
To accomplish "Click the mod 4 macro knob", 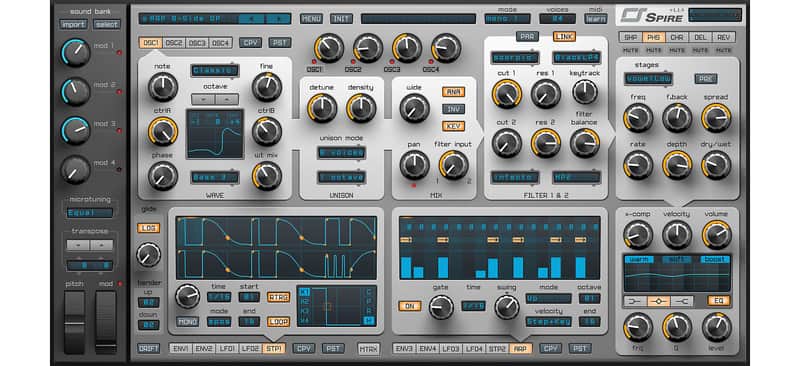I will [76, 169].
